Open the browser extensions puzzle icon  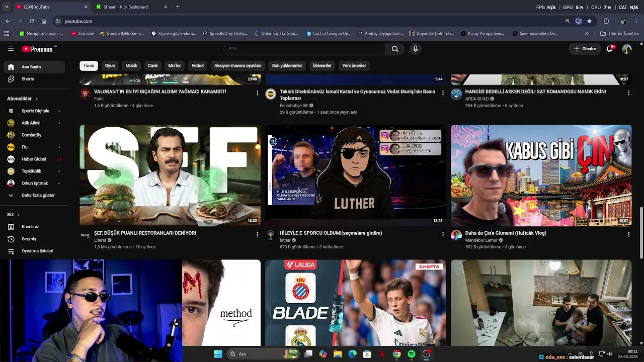click(606, 21)
